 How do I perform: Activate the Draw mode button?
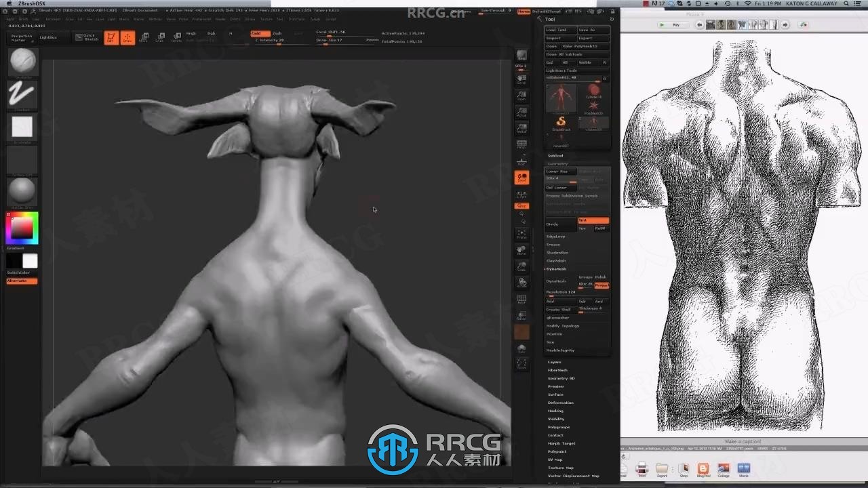[x=127, y=38]
